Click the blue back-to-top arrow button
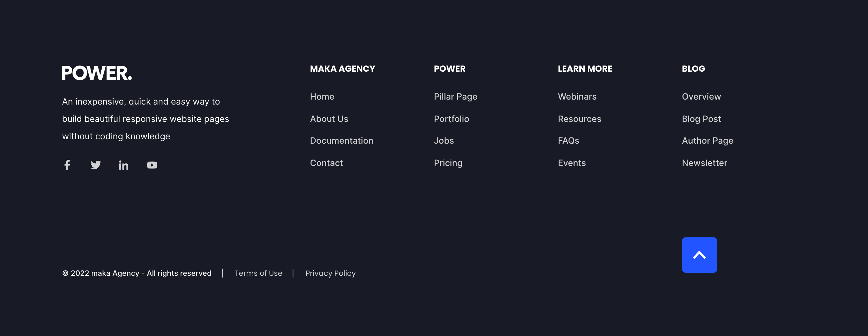This screenshot has width=868, height=336. pos(700,255)
